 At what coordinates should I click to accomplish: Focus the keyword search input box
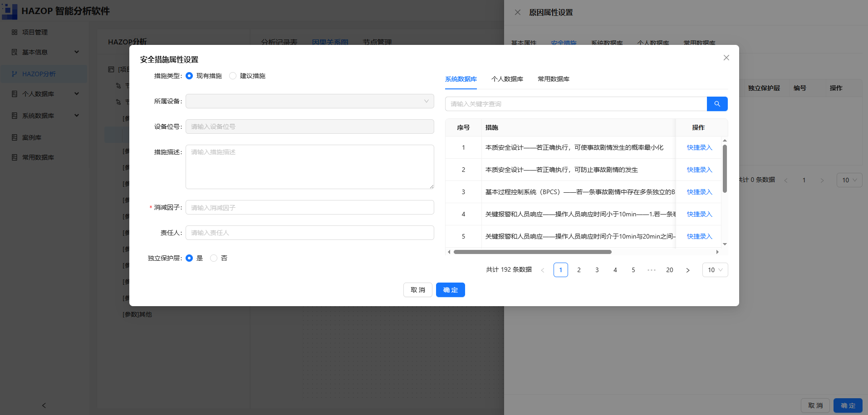coord(576,104)
